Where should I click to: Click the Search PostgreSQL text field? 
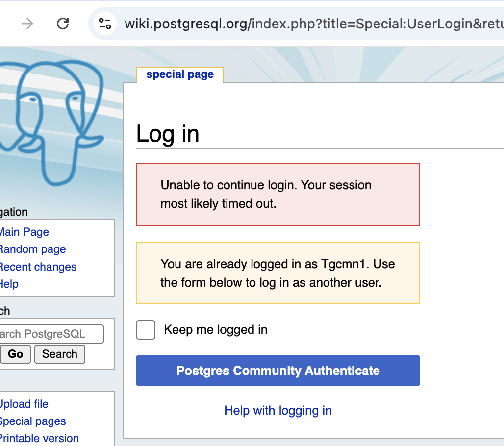tap(51, 334)
